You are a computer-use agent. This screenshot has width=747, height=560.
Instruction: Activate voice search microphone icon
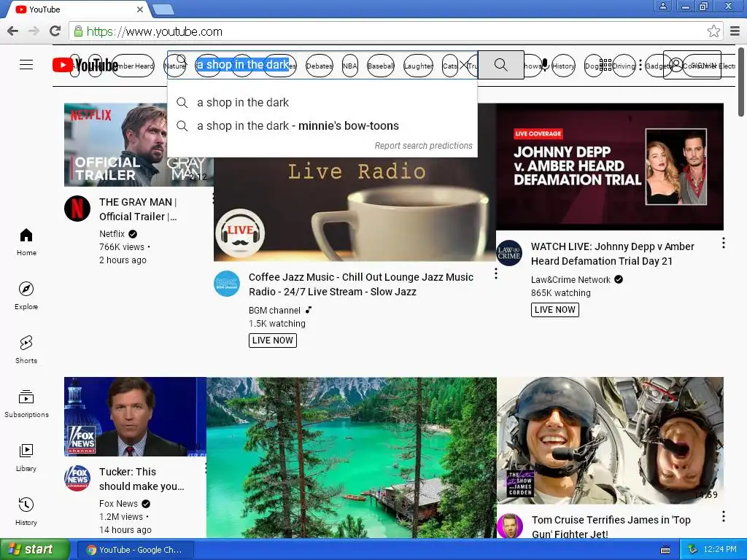pyautogui.click(x=544, y=64)
